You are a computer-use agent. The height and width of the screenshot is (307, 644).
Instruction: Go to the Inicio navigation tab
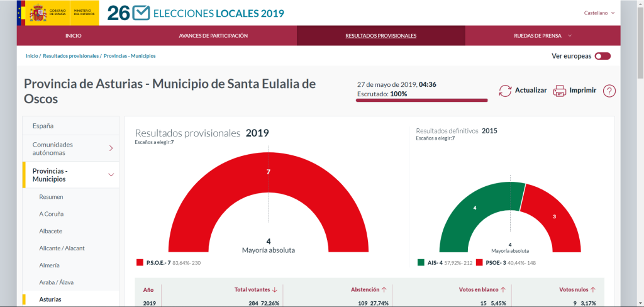pyautogui.click(x=74, y=36)
